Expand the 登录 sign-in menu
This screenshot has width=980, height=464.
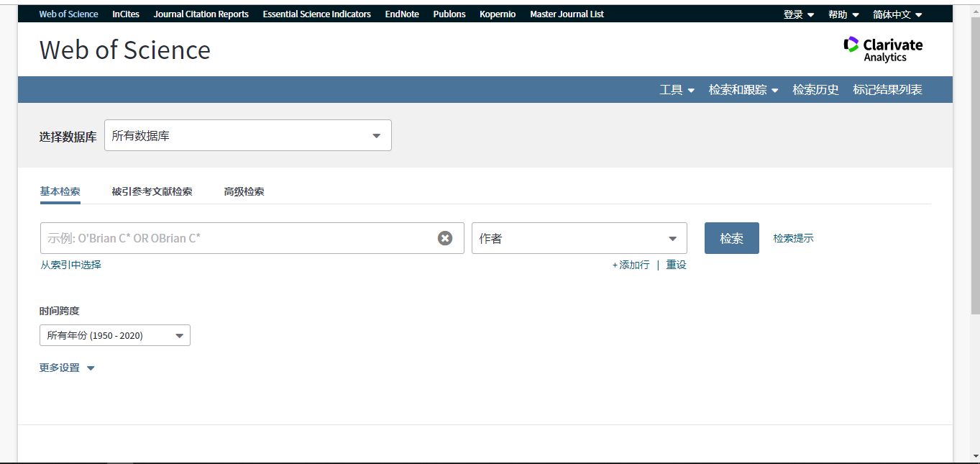pos(799,14)
